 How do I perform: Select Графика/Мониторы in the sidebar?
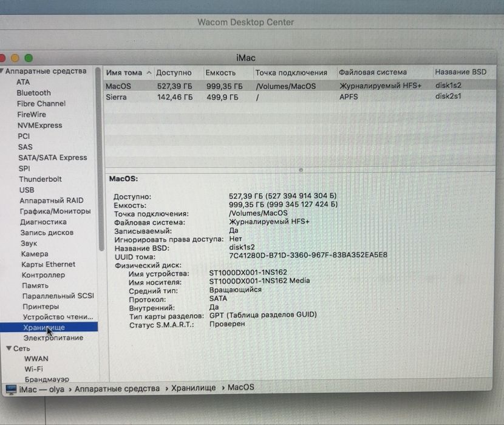point(55,211)
